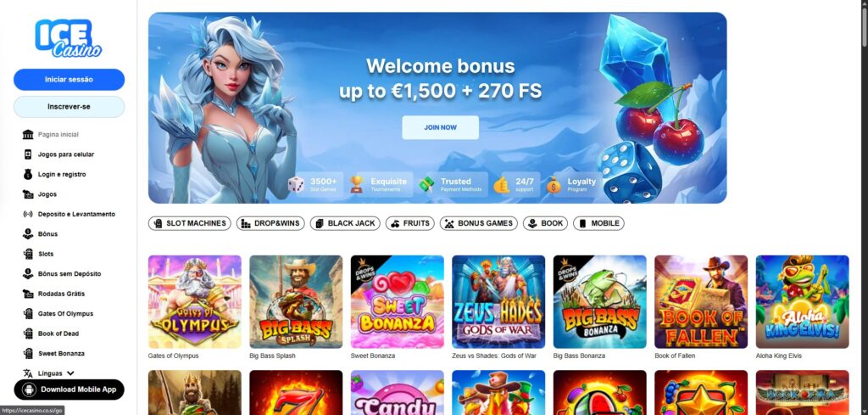Click the Iniciar sessão button
Viewport: 868px width, 415px height.
tap(70, 79)
